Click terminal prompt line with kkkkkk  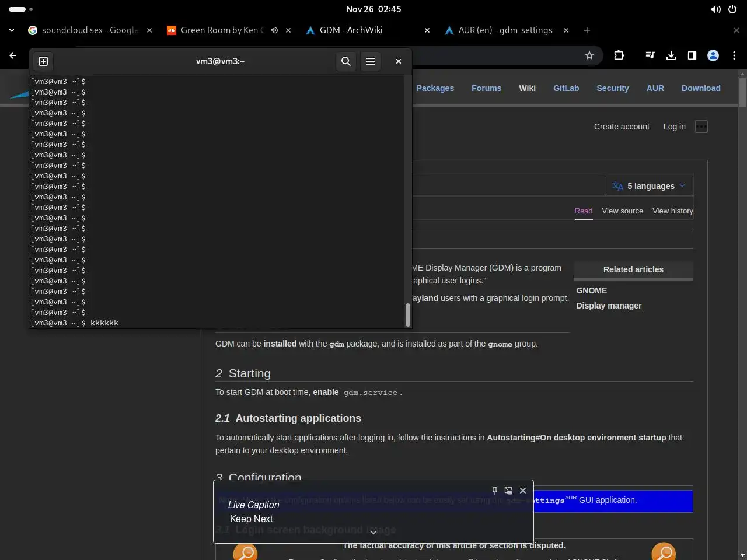point(217,323)
